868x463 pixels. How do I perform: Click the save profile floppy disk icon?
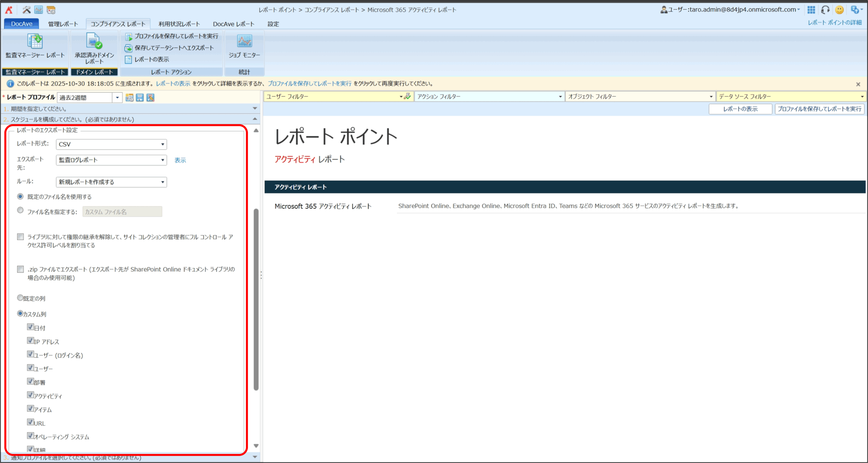tap(140, 98)
